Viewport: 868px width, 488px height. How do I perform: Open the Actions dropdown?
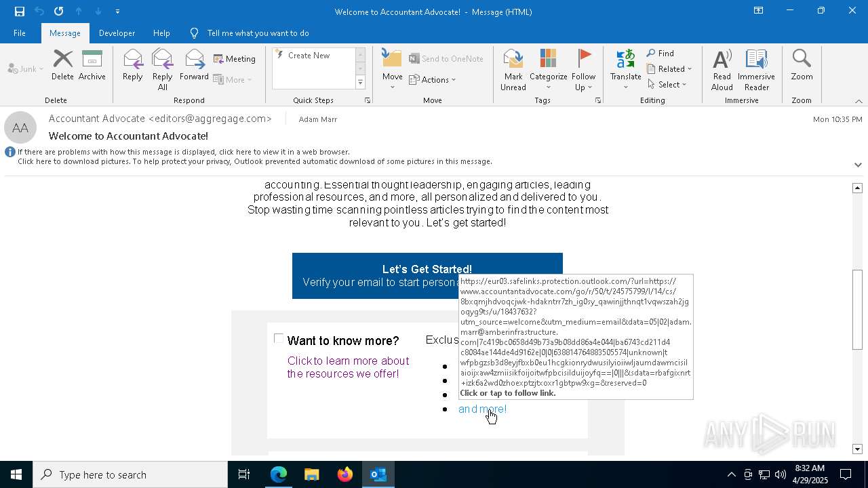(433, 79)
